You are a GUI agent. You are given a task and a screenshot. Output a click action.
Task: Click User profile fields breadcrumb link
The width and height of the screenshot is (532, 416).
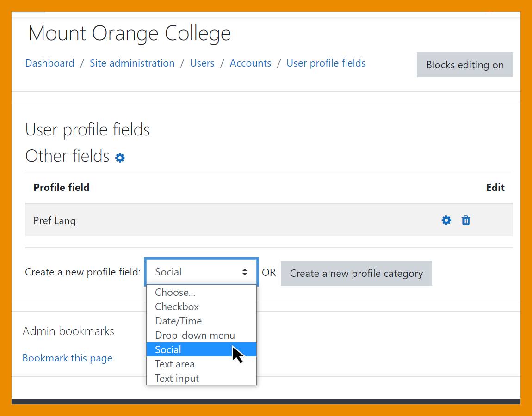coord(326,63)
